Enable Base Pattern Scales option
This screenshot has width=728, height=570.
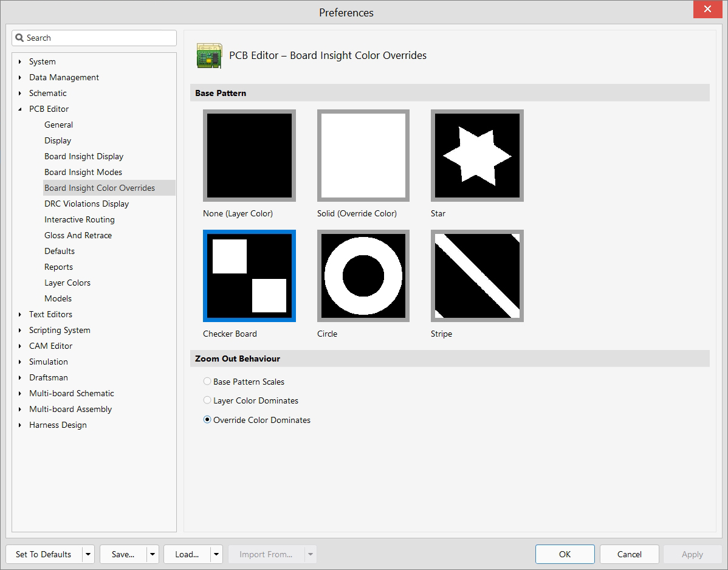207,382
